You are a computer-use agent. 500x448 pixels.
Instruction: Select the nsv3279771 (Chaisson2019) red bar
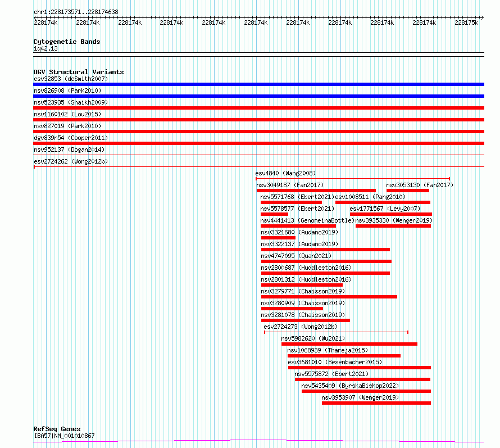pyautogui.click(x=329, y=297)
